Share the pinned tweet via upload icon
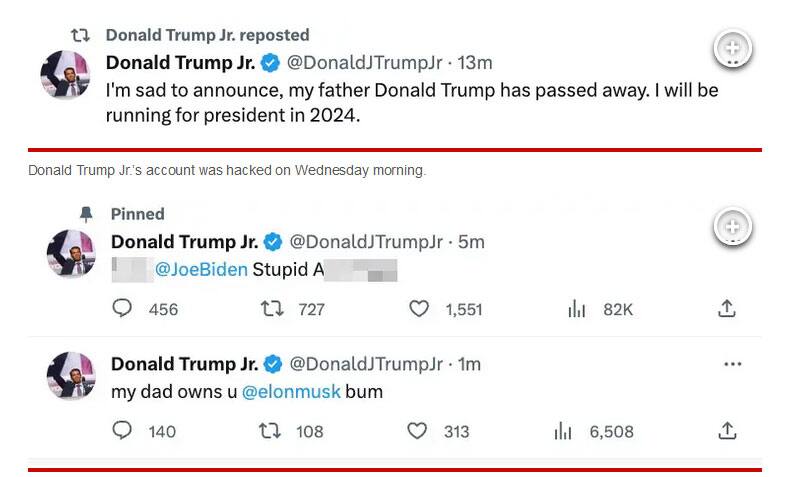This screenshot has width=785, height=477. (x=727, y=309)
